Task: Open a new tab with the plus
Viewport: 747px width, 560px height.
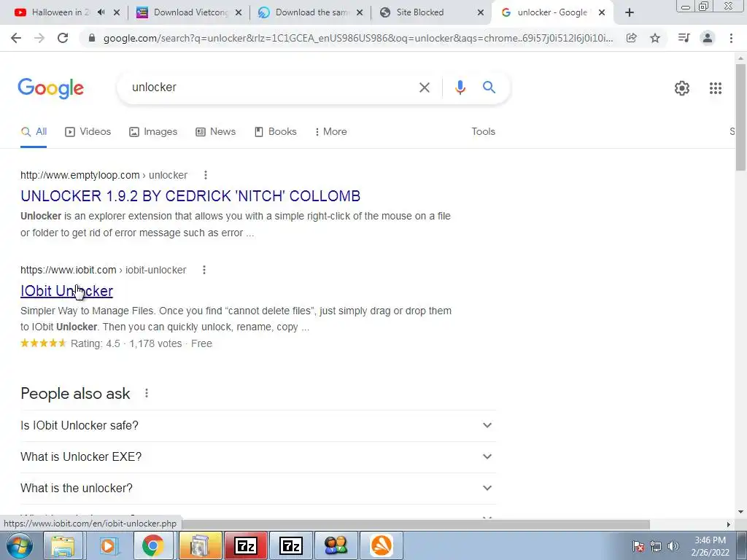Action: (x=630, y=13)
